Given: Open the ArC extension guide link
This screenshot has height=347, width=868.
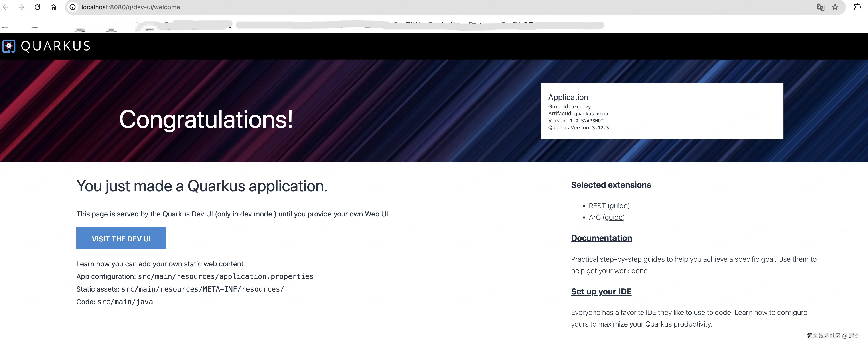Looking at the screenshot, I should click(614, 217).
